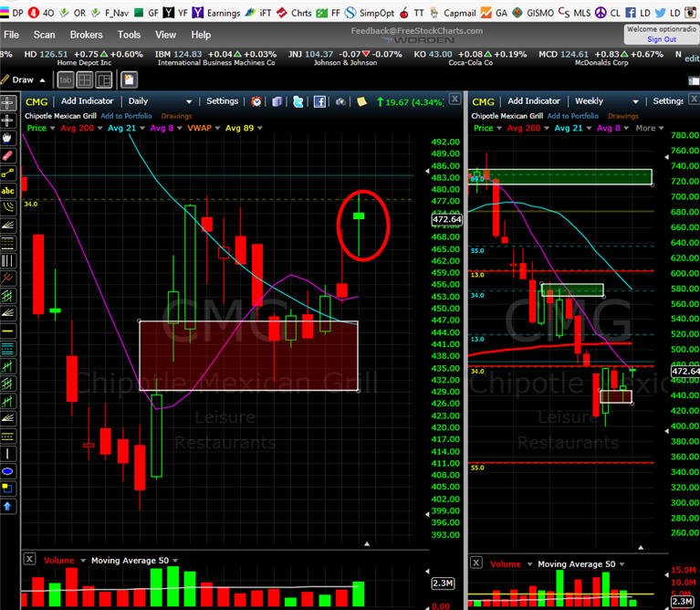700x610 pixels.
Task: Click the alarm clock alert icon
Action: pos(256,101)
